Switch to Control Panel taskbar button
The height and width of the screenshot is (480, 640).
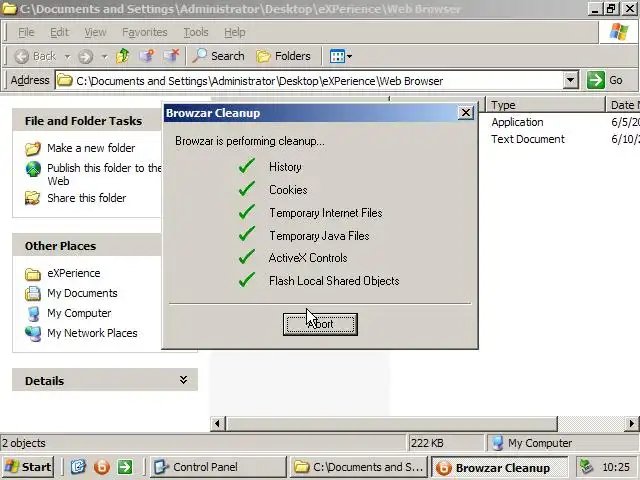[218, 467]
